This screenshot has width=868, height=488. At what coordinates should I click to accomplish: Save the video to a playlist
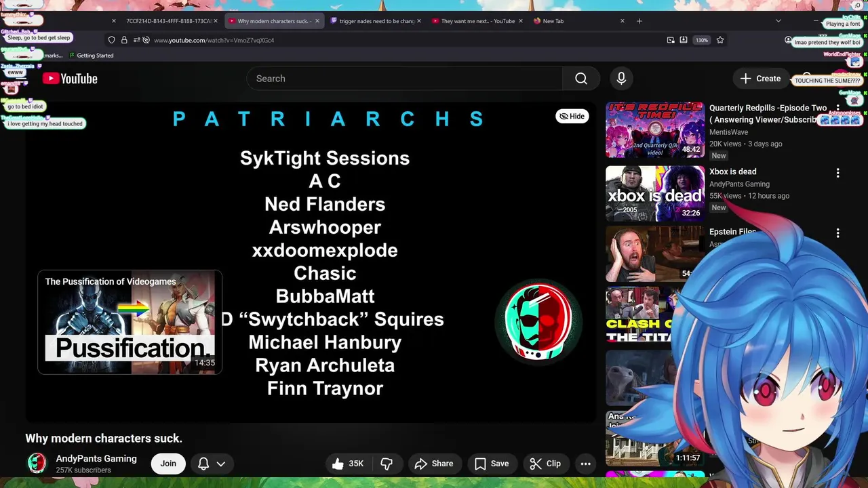(492, 464)
